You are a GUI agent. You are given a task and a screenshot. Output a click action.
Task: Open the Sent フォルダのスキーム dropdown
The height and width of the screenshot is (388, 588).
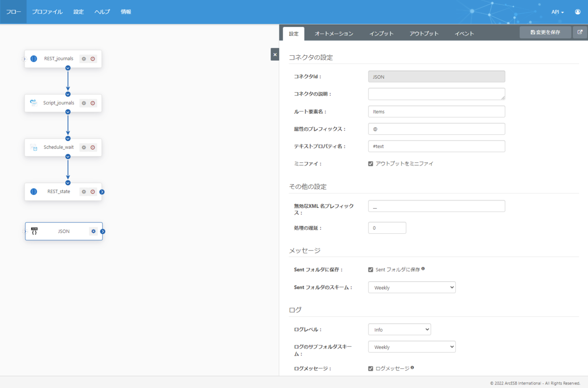point(412,287)
